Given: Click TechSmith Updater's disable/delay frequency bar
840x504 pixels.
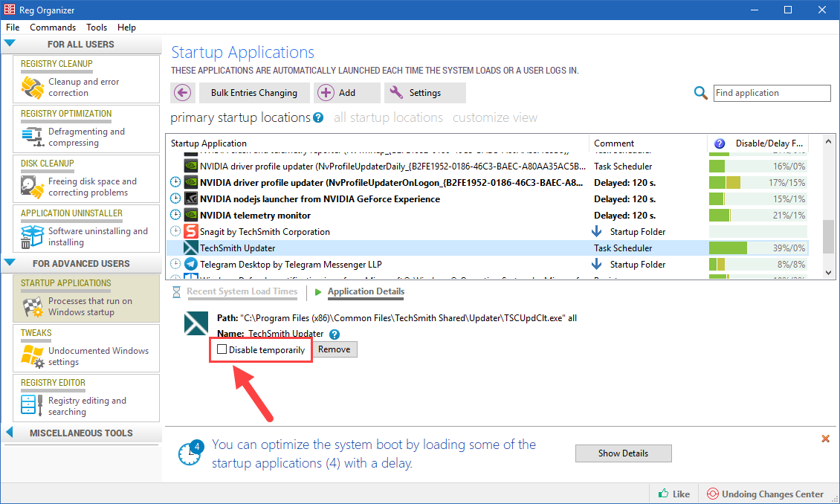Looking at the screenshot, I should point(757,248).
